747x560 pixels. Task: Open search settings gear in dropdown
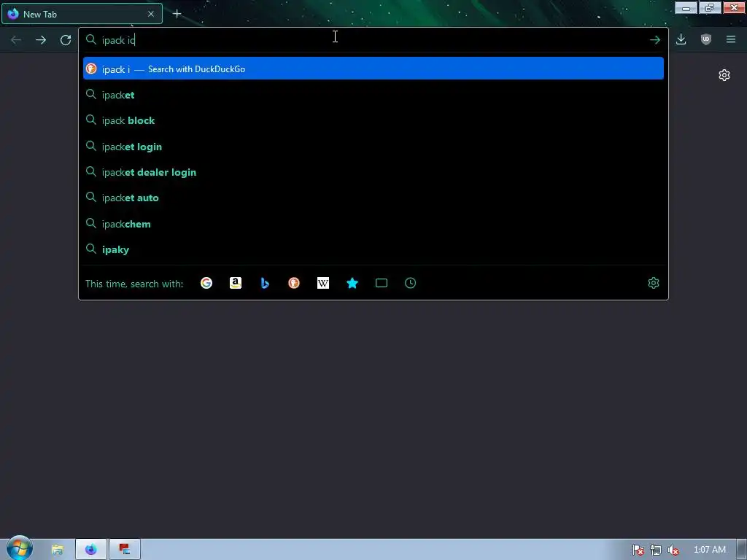[654, 284]
